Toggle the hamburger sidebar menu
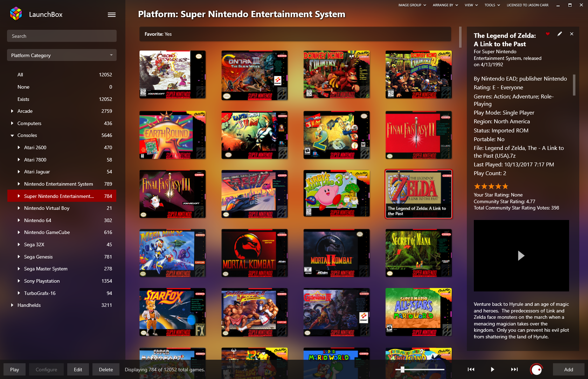588x379 pixels. pos(112,15)
